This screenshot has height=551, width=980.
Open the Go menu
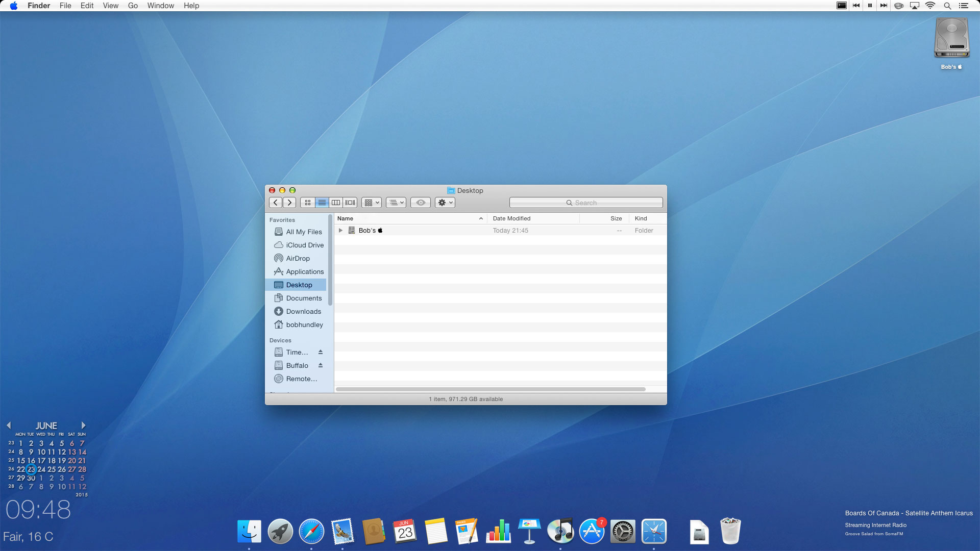point(133,6)
